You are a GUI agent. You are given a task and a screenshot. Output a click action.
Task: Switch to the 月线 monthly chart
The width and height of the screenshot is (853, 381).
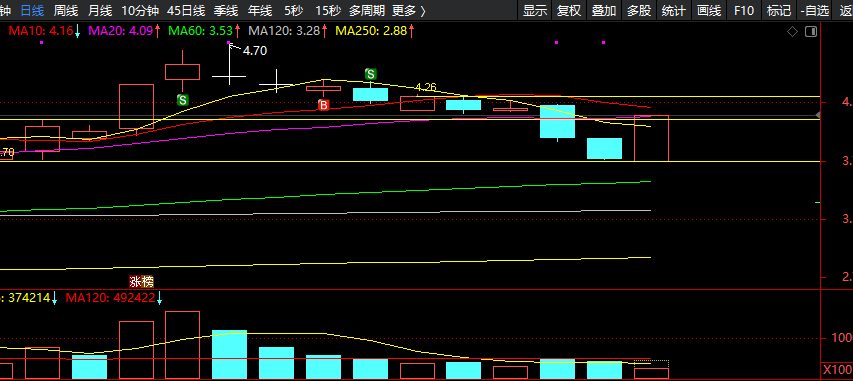pyautogui.click(x=100, y=10)
